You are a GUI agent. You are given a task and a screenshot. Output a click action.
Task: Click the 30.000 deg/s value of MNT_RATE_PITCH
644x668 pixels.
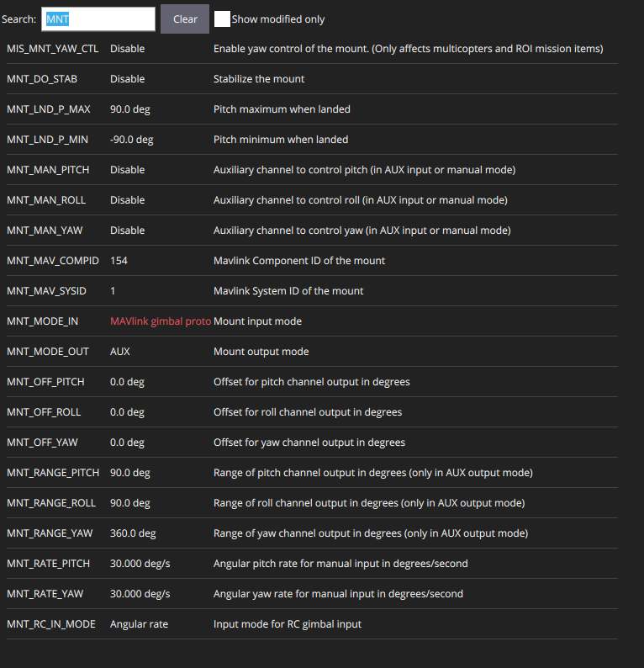click(x=140, y=563)
